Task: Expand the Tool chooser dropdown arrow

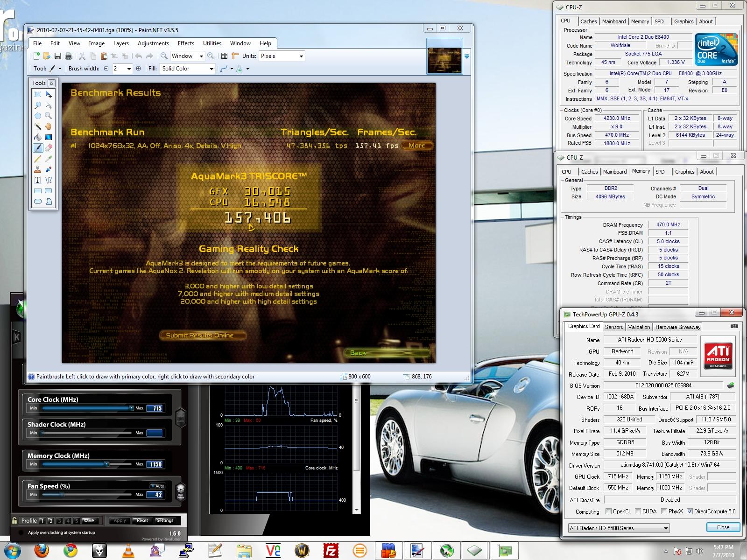Action: tap(60, 69)
